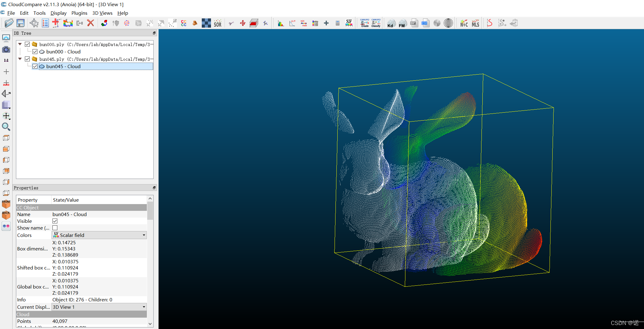The width and height of the screenshot is (644, 329).
Task: Toggle the bun000 - Cloud checkbox
Action: point(35,52)
